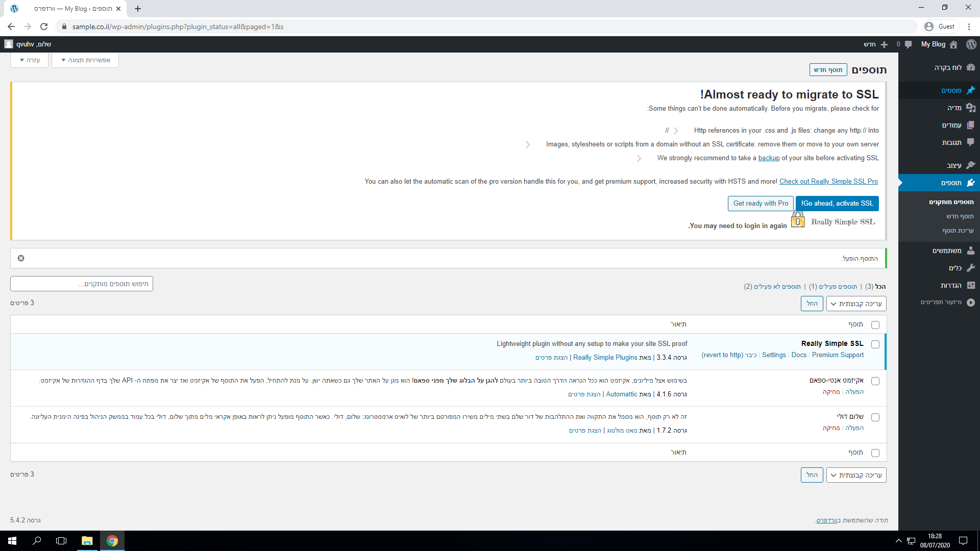Open the Guest profile button
This screenshot has width=980, height=551.
pyautogui.click(x=941, y=27)
